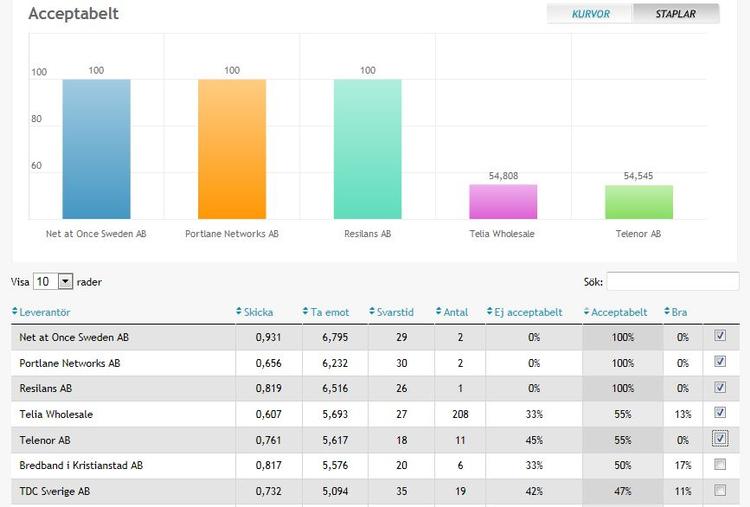The image size is (750, 507).
Task: Click the Sök search input field
Action: tap(673, 281)
